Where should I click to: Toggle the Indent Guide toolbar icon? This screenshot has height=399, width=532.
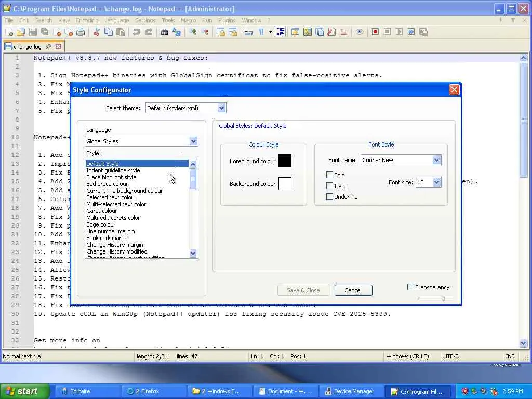click(x=280, y=32)
